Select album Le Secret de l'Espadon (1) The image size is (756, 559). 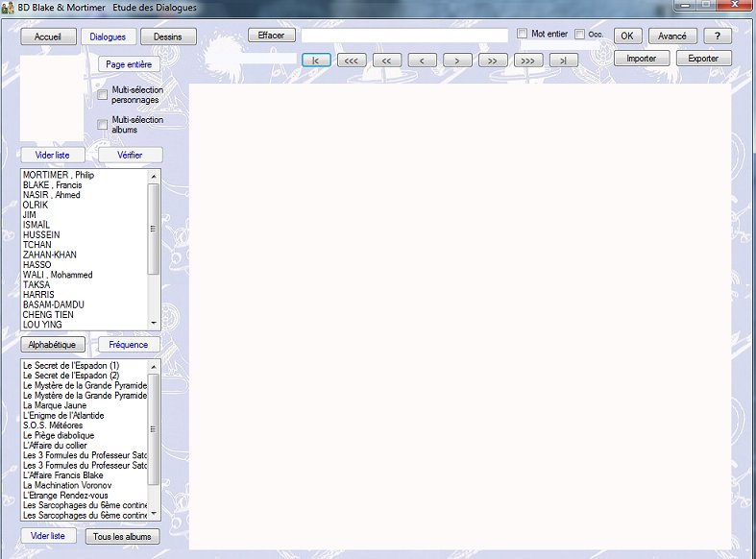[x=85, y=365]
